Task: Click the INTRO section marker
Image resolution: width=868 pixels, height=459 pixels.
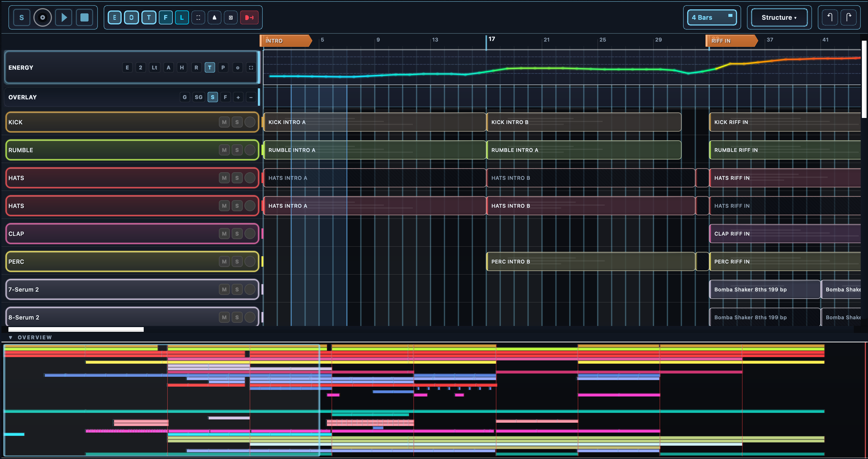Action: 286,41
